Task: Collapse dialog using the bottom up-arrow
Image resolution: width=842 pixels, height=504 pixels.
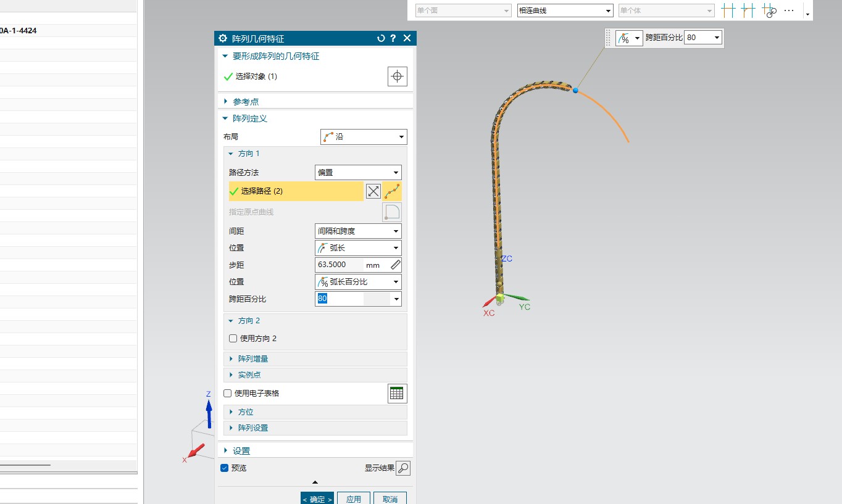Action: 315,482
